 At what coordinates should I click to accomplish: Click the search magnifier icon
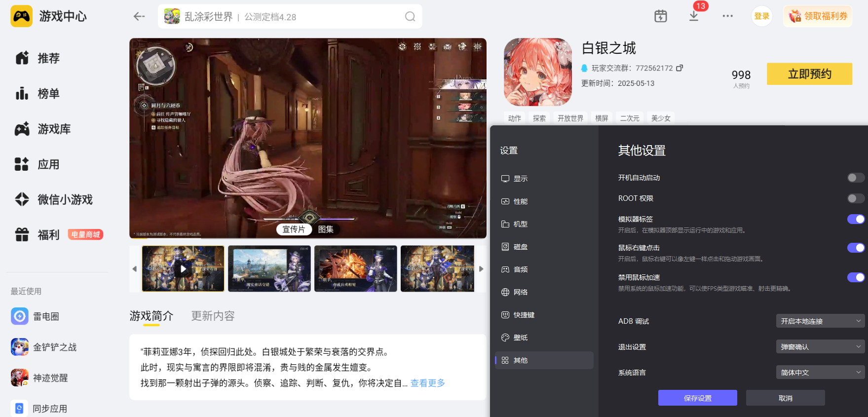pos(410,17)
